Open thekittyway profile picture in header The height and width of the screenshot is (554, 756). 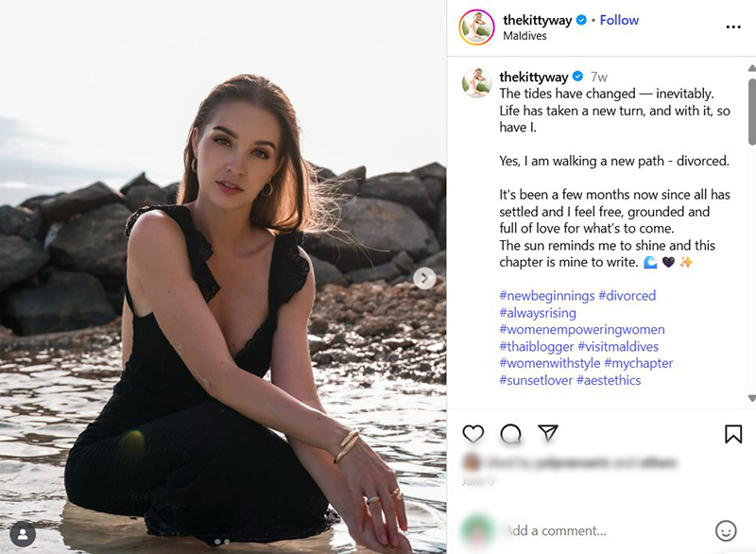pos(476,27)
